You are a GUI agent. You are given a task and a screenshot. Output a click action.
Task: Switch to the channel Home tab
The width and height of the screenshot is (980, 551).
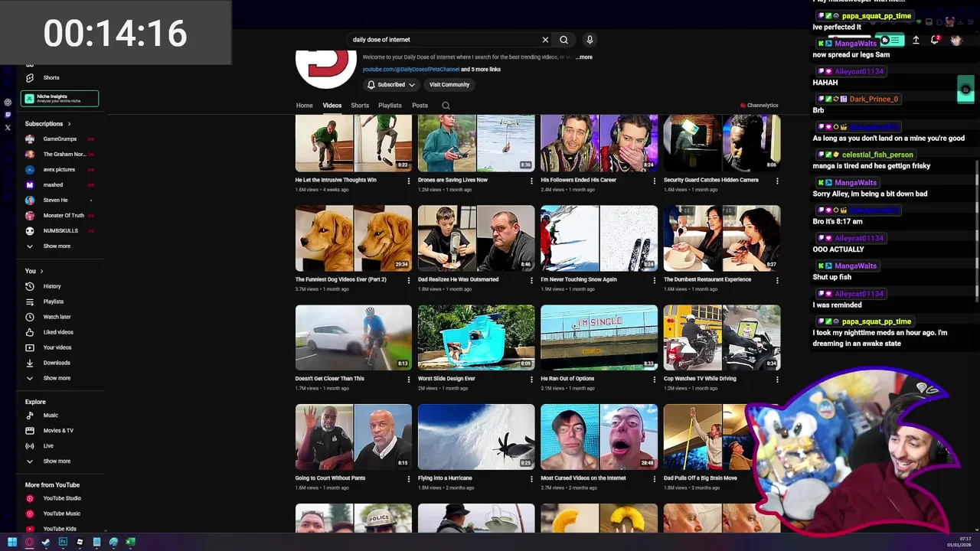pos(304,106)
